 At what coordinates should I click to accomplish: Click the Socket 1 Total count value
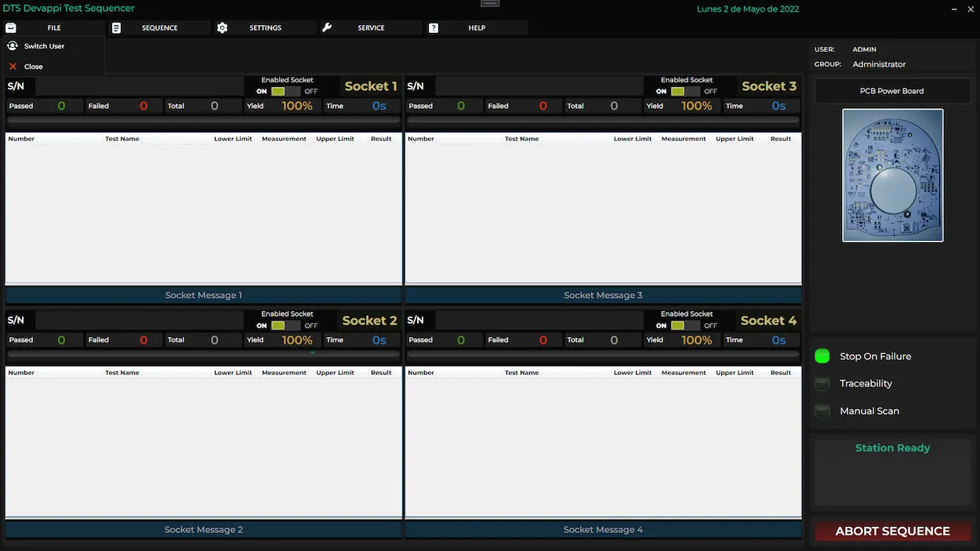[214, 106]
